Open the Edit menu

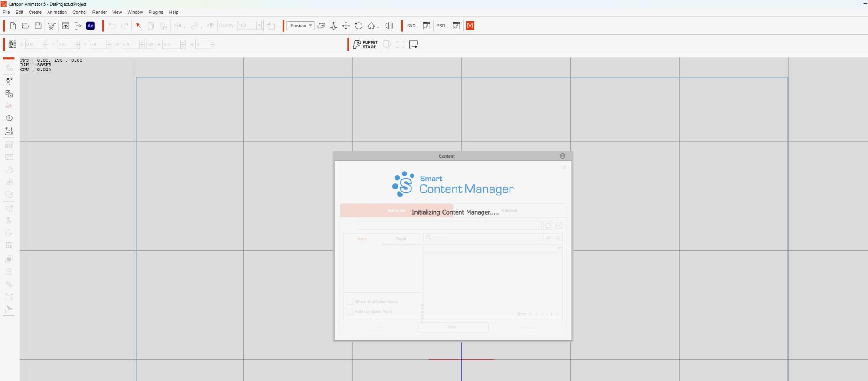pos(19,12)
